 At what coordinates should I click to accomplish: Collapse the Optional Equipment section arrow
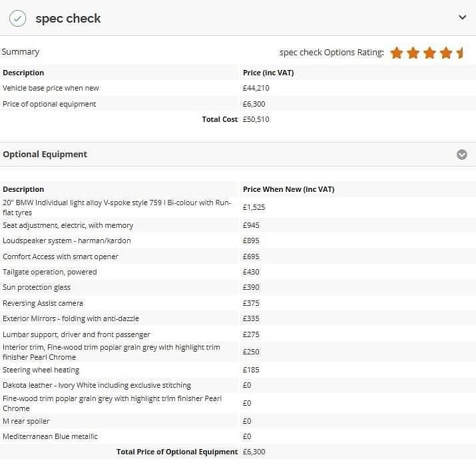[x=462, y=155]
